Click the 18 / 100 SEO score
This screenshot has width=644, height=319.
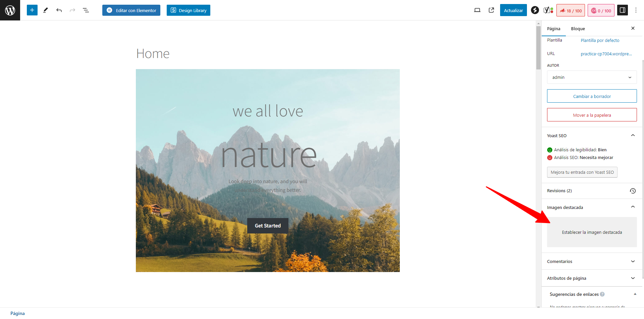point(571,10)
